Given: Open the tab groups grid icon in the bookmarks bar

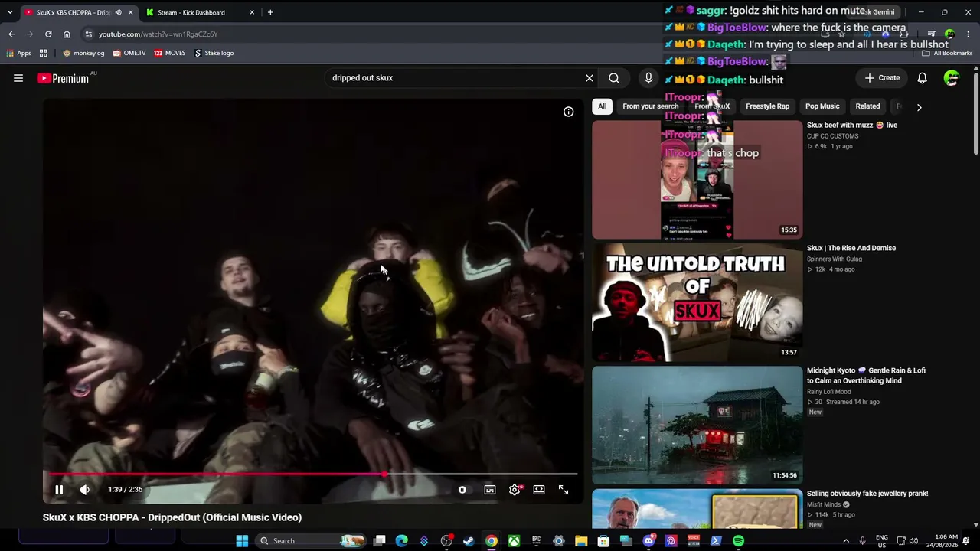Looking at the screenshot, I should 44,54.
